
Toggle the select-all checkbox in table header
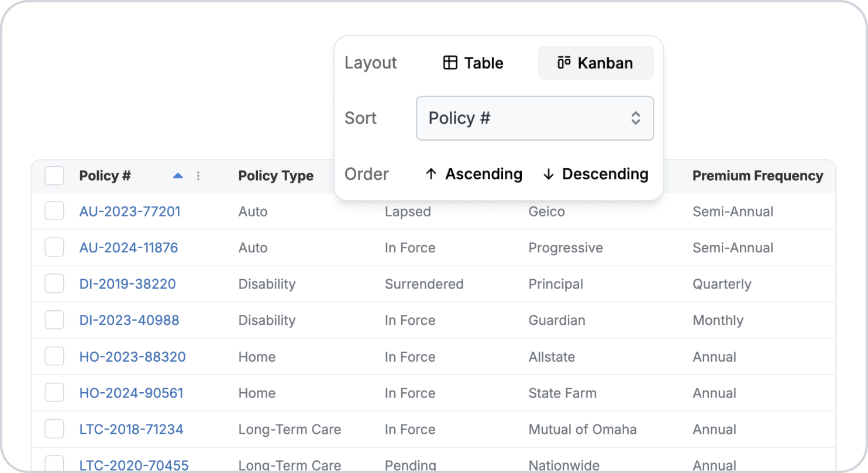pos(54,176)
